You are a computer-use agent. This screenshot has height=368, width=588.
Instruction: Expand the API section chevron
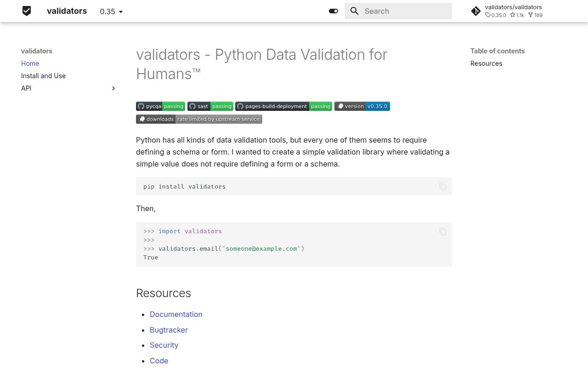coord(113,88)
